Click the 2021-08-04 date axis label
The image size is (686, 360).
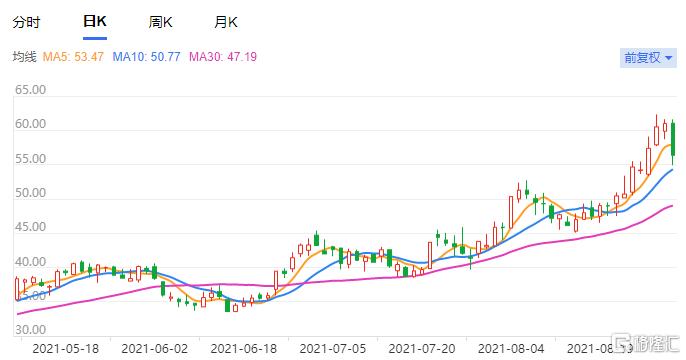pyautogui.click(x=511, y=349)
